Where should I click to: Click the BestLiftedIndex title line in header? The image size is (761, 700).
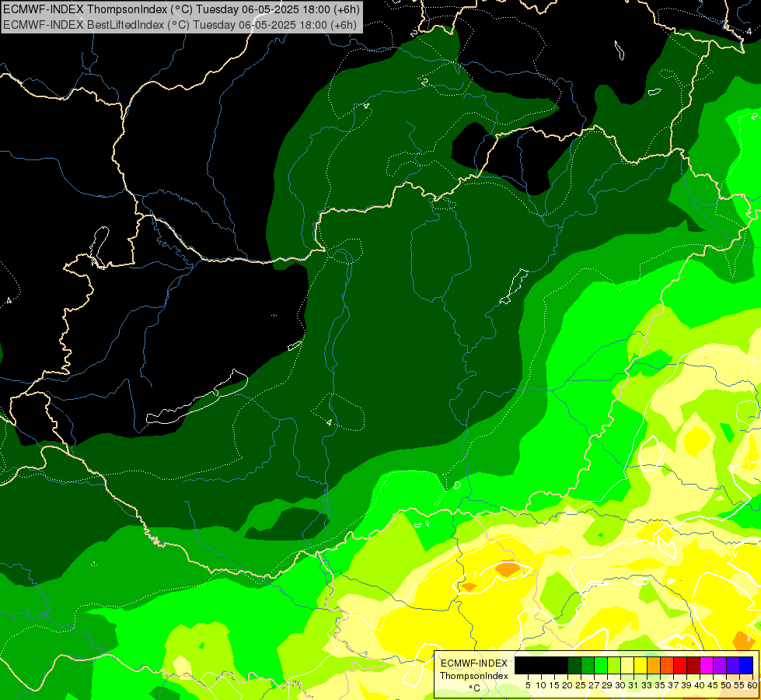(x=180, y=24)
